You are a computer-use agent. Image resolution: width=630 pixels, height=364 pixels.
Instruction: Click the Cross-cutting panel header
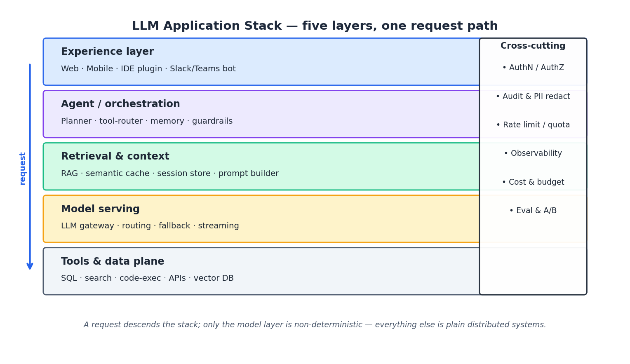click(533, 45)
